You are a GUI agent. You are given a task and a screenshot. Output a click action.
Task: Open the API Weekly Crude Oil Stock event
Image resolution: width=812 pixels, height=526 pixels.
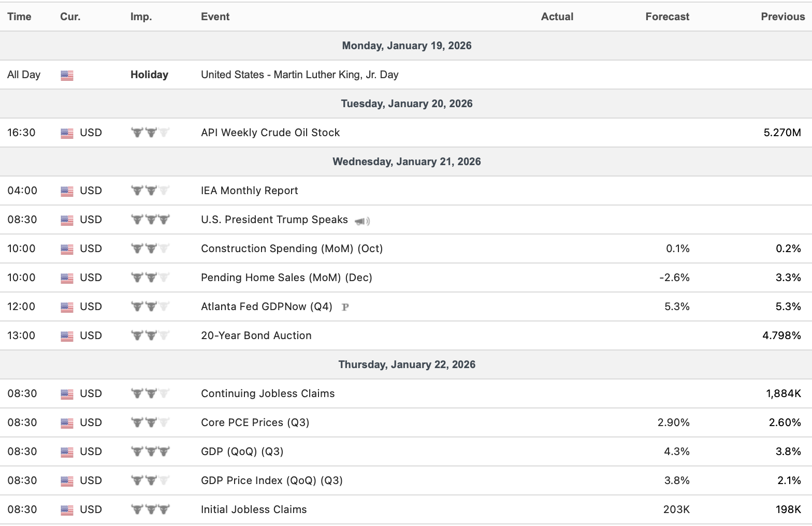[270, 133]
